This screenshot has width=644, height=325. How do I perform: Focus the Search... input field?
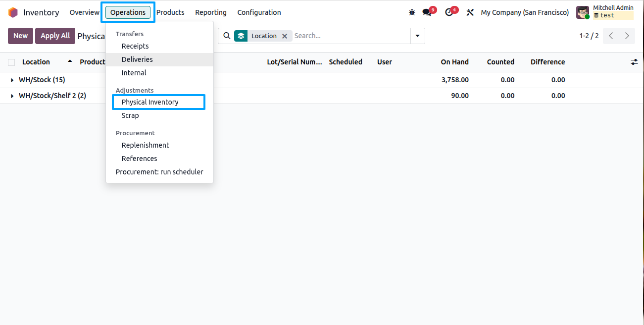[351, 36]
